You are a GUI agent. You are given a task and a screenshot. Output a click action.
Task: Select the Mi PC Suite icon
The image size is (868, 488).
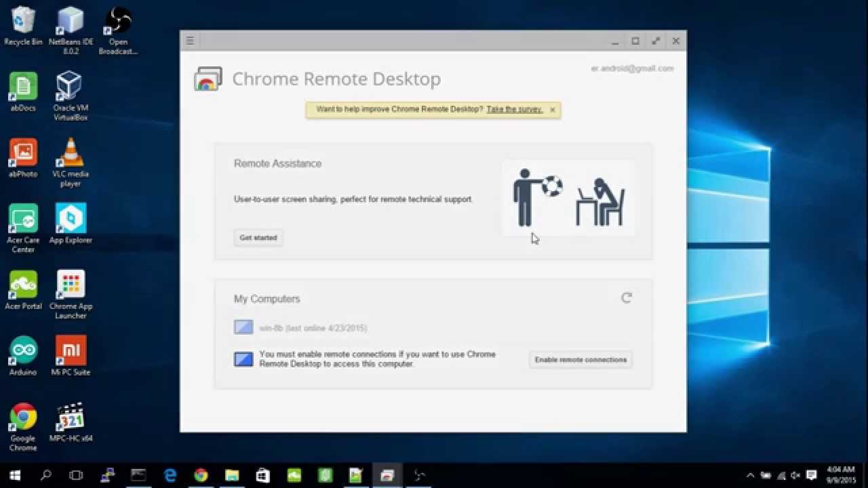point(71,356)
